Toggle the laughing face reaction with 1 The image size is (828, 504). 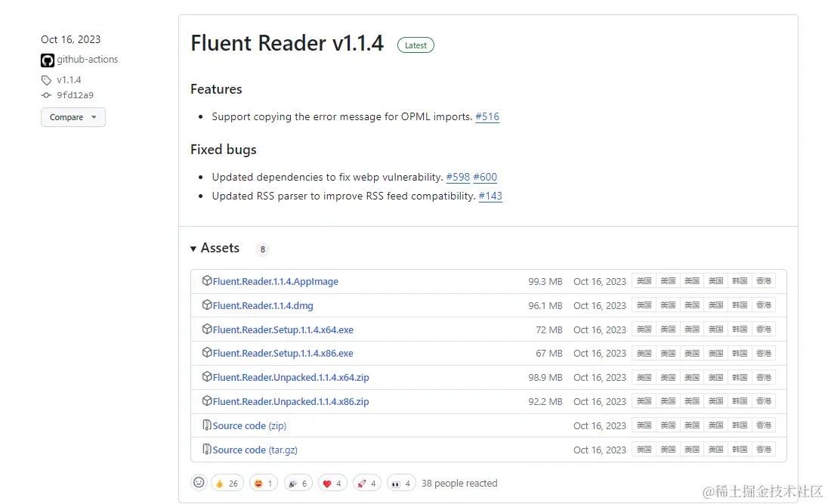pos(264,484)
